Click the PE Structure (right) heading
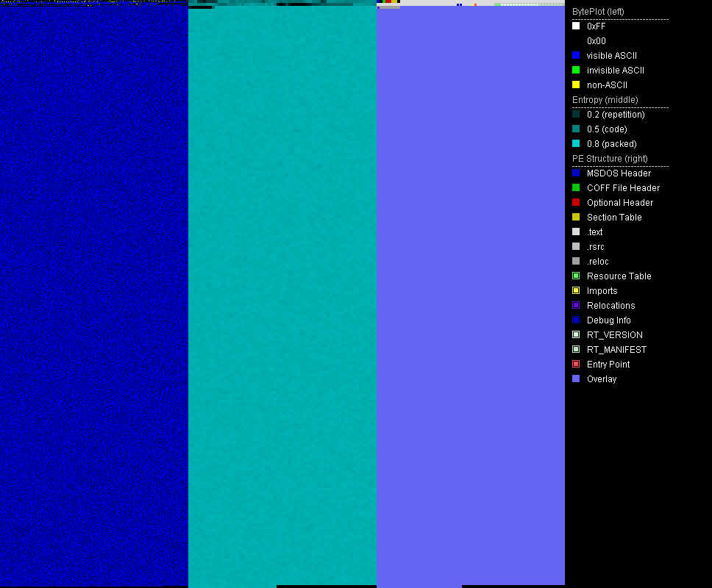 click(610, 158)
